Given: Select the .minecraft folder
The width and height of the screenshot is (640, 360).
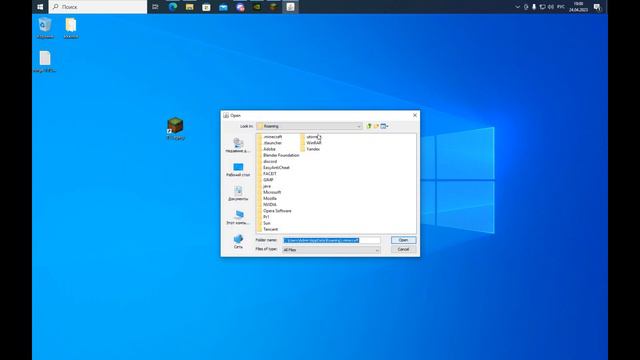Looking at the screenshot, I should (270, 137).
